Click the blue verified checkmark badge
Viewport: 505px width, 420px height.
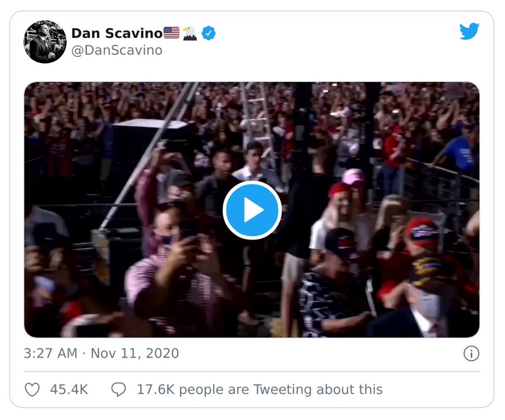click(209, 33)
